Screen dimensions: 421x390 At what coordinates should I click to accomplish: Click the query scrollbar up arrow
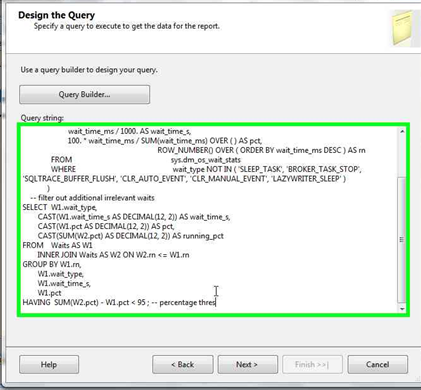click(x=402, y=131)
